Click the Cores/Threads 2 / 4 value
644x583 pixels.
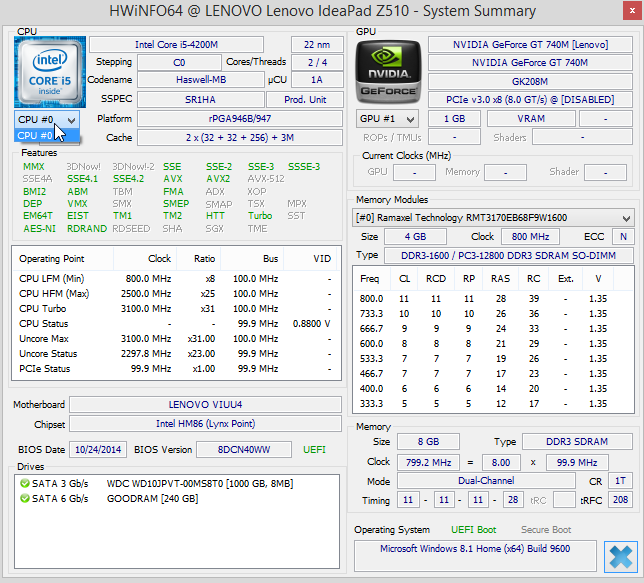click(x=317, y=62)
